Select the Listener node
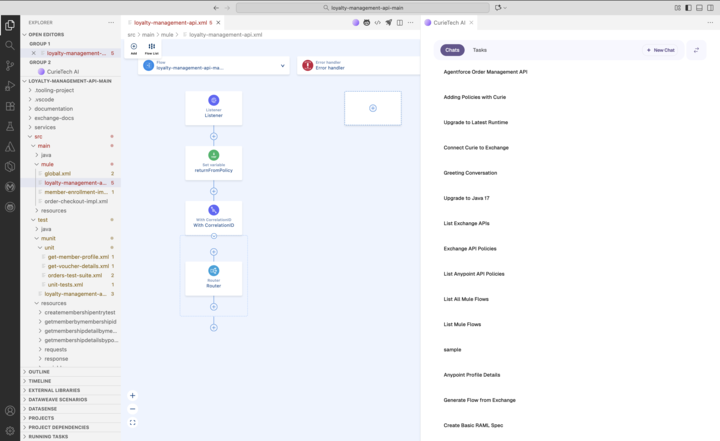The width and height of the screenshot is (720, 441). (214, 107)
